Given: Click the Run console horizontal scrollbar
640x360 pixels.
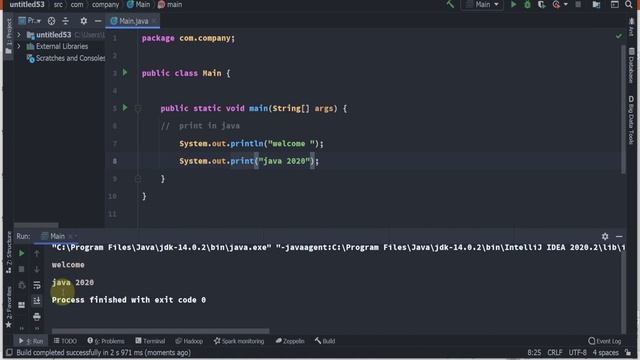Looking at the screenshot, I should coord(160,331).
